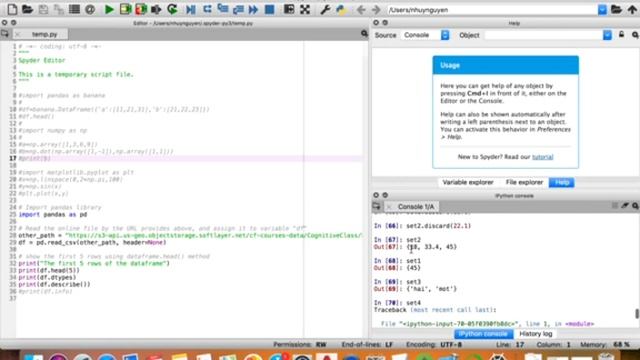Select the Help tab

pyautogui.click(x=562, y=182)
